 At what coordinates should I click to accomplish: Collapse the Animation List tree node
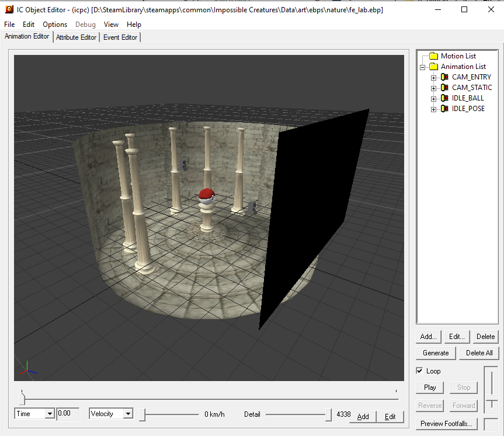[x=423, y=67]
